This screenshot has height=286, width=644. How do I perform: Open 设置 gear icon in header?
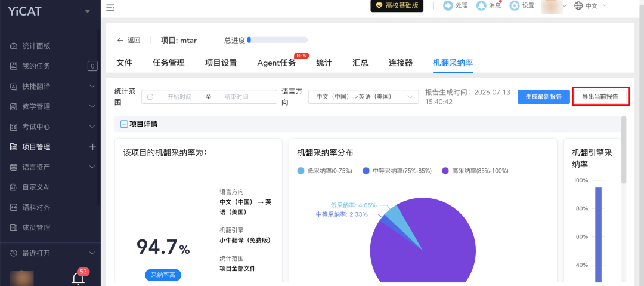click(514, 5)
